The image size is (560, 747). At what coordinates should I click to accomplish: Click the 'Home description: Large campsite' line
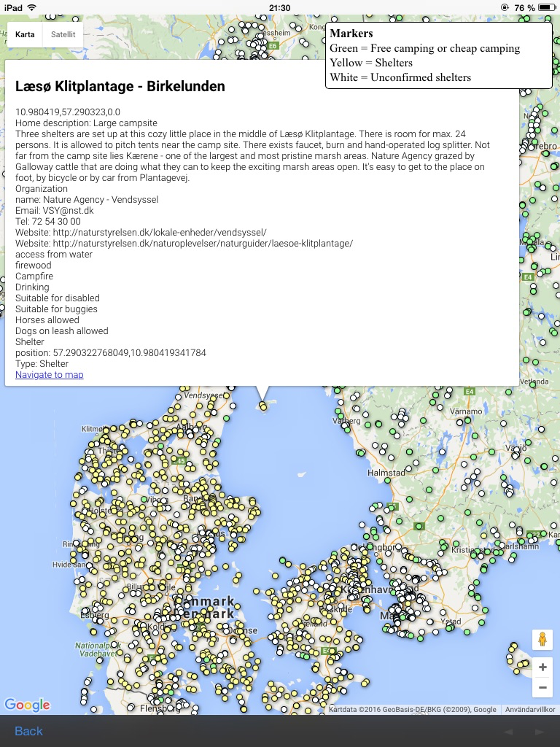pos(86,123)
